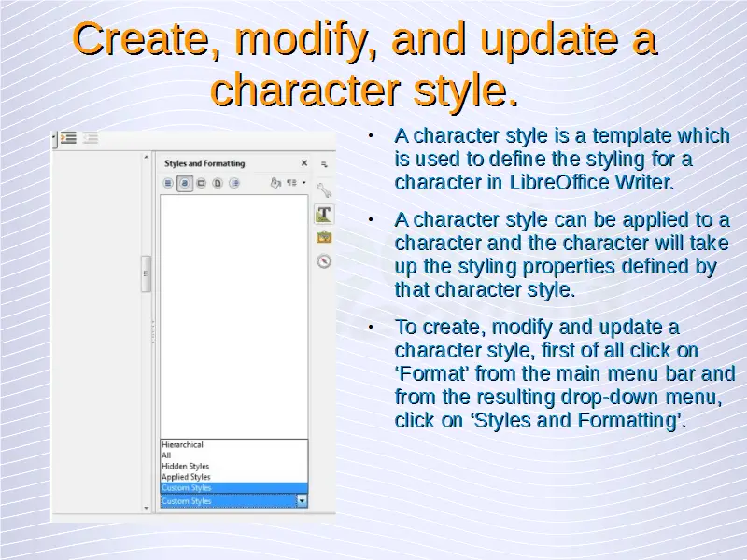Open the Navigator compass icon

323,260
